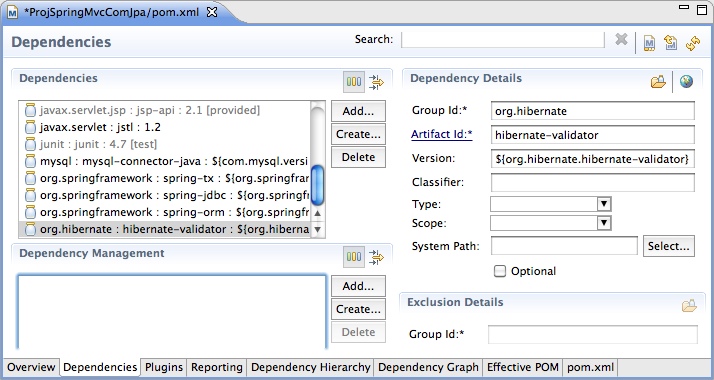Screen dimensions: 714x380
Task: Click the blue scrollbar thumb in dependencies list
Action: (x=317, y=185)
